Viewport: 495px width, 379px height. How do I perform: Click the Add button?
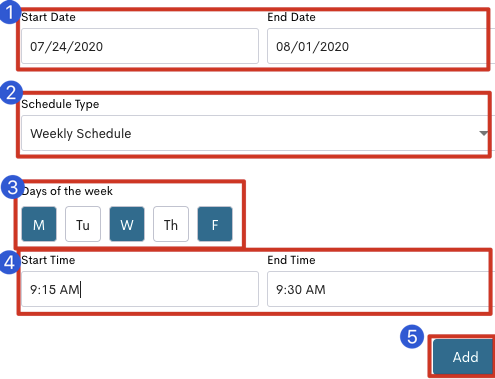tap(464, 357)
